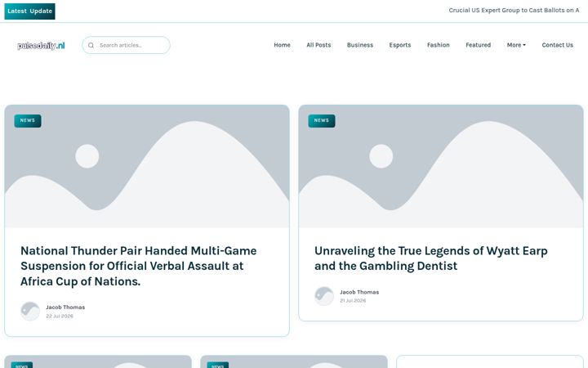The width and height of the screenshot is (588, 368).
Task: Open the Home menu item
Action: tap(282, 45)
